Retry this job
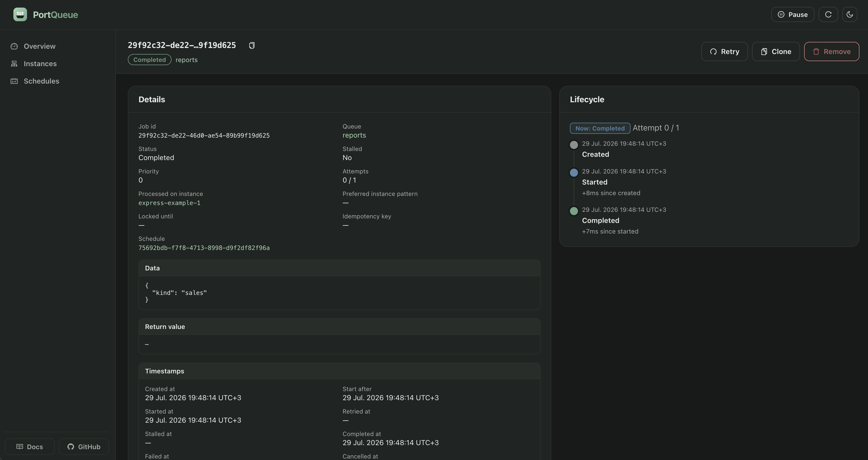This screenshot has height=460, width=868. tap(725, 52)
